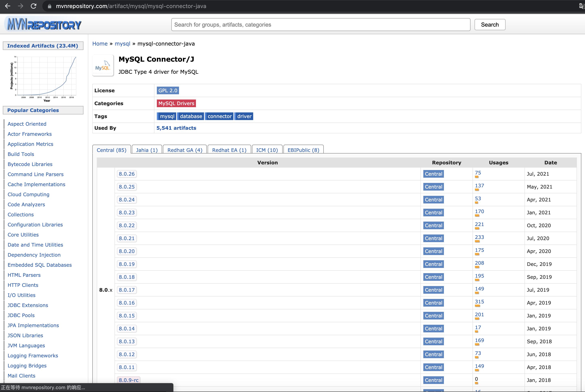
Task: Click the database tag
Action: point(191,116)
